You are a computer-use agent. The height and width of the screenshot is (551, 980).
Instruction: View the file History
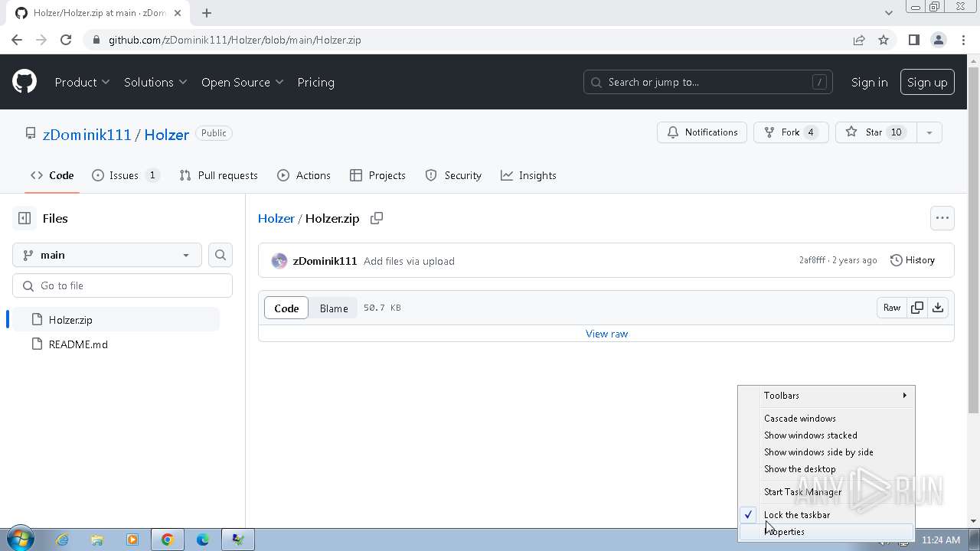(x=913, y=260)
